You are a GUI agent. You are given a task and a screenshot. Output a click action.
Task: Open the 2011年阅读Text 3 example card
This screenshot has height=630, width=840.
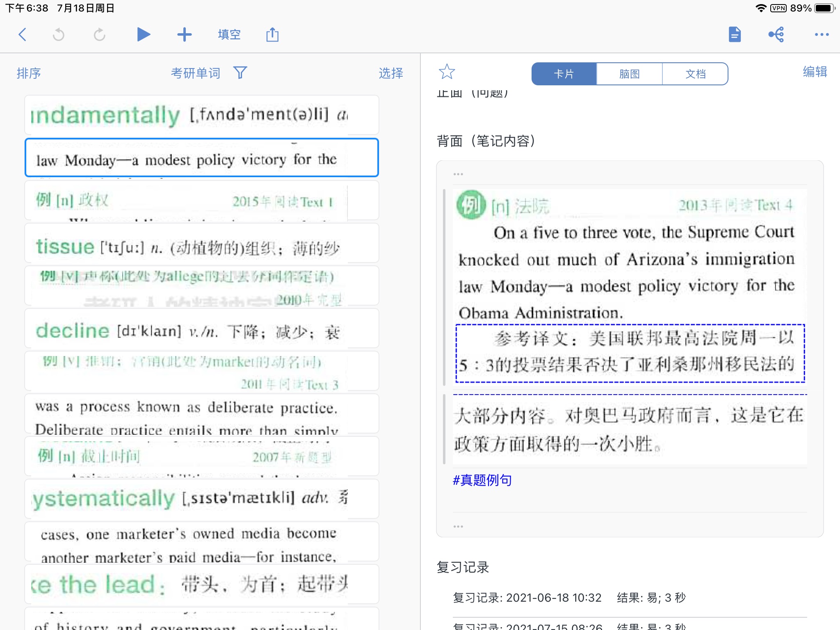point(201,371)
